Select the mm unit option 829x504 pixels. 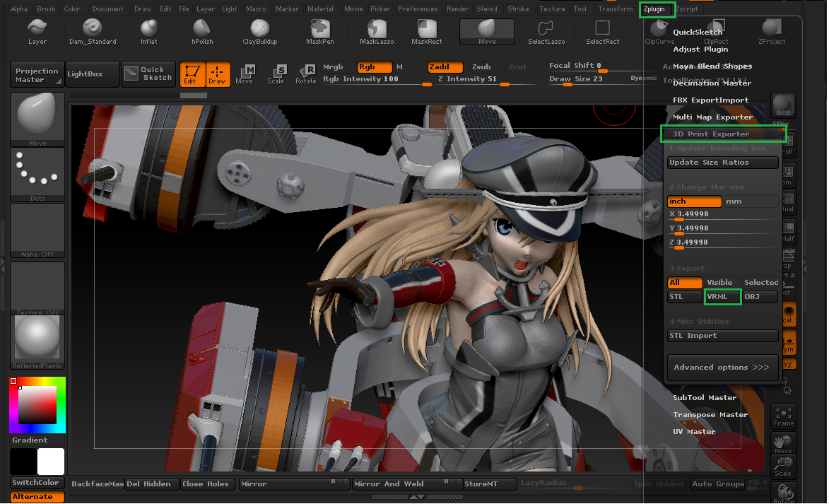(751, 201)
